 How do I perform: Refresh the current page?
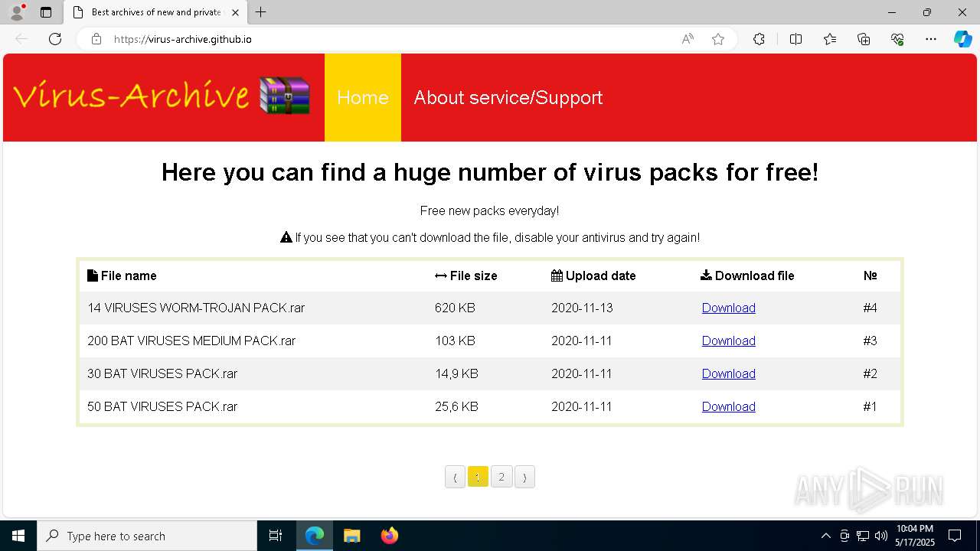55,39
